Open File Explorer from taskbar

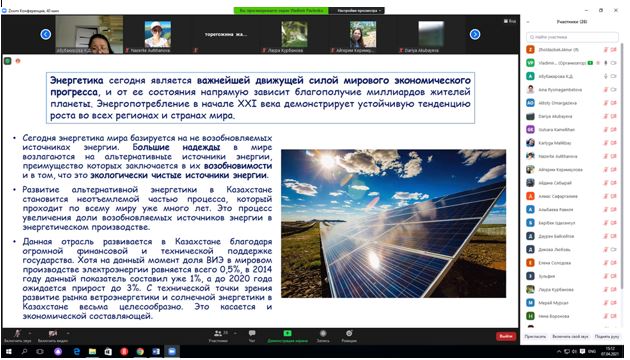92,352
